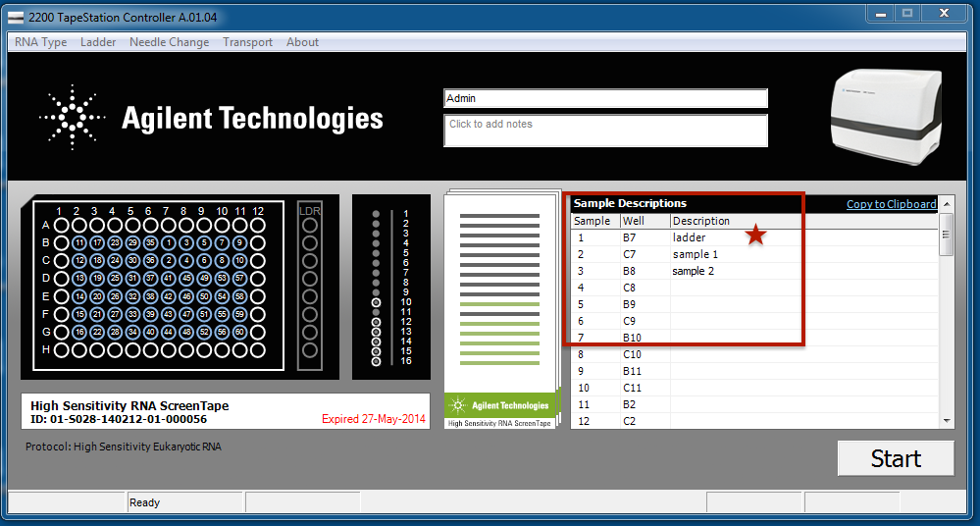Click the sample list scrollbar down arrow
Image resolution: width=980 pixels, height=526 pixels.
pyautogui.click(x=947, y=421)
